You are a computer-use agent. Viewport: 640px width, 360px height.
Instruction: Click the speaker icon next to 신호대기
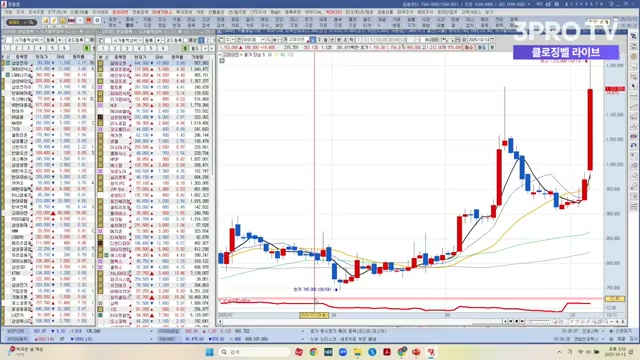point(611,331)
